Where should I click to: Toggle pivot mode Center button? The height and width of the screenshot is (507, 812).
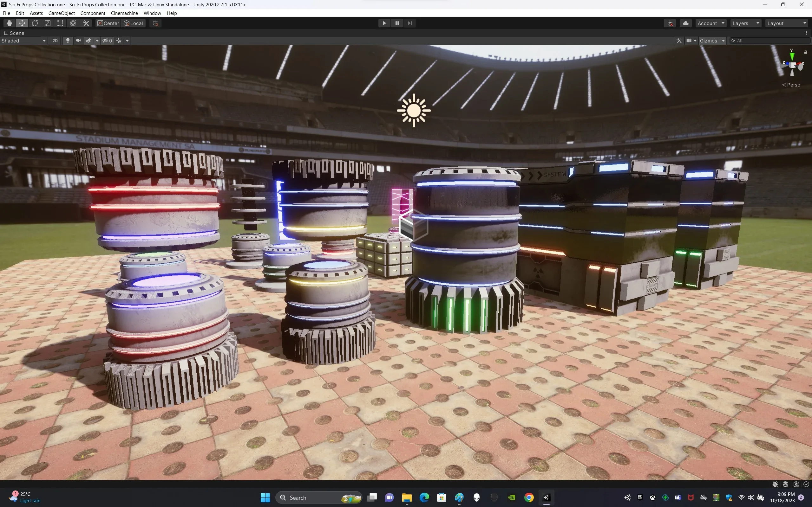click(108, 23)
